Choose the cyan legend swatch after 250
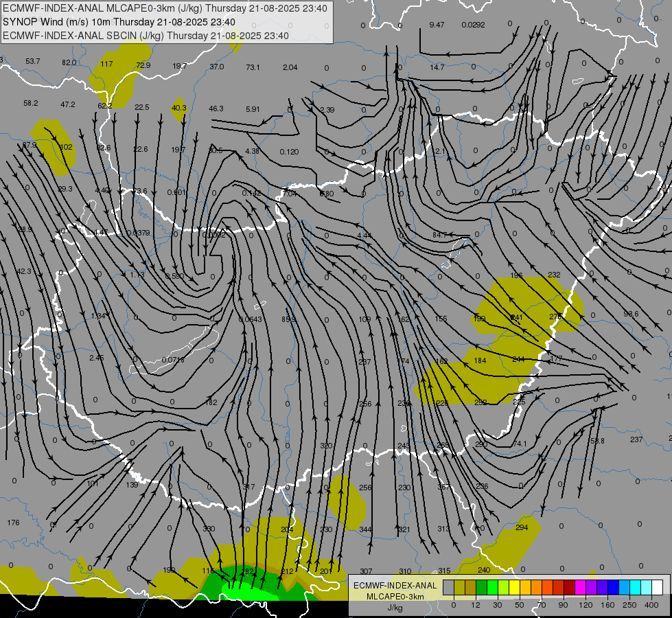 coord(636,588)
